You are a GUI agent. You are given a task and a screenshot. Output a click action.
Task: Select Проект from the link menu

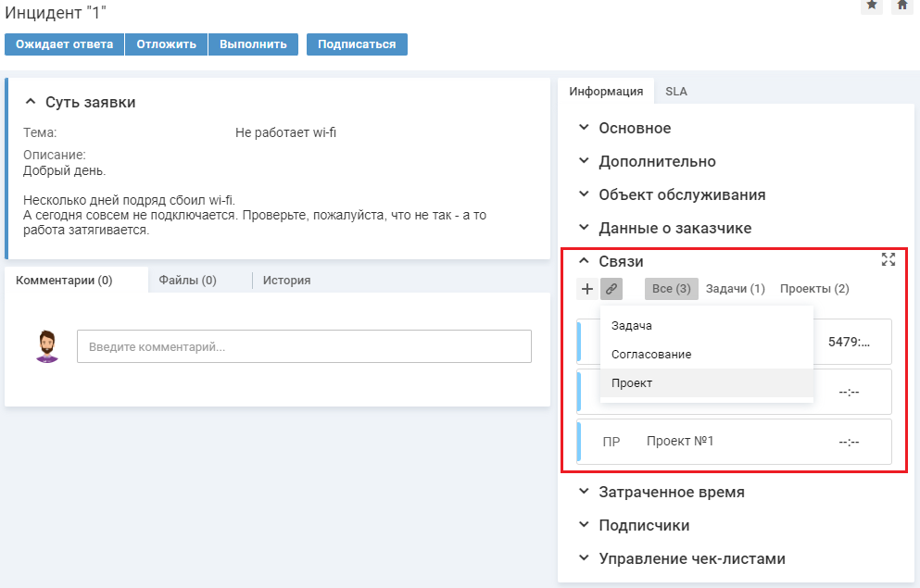tap(632, 383)
